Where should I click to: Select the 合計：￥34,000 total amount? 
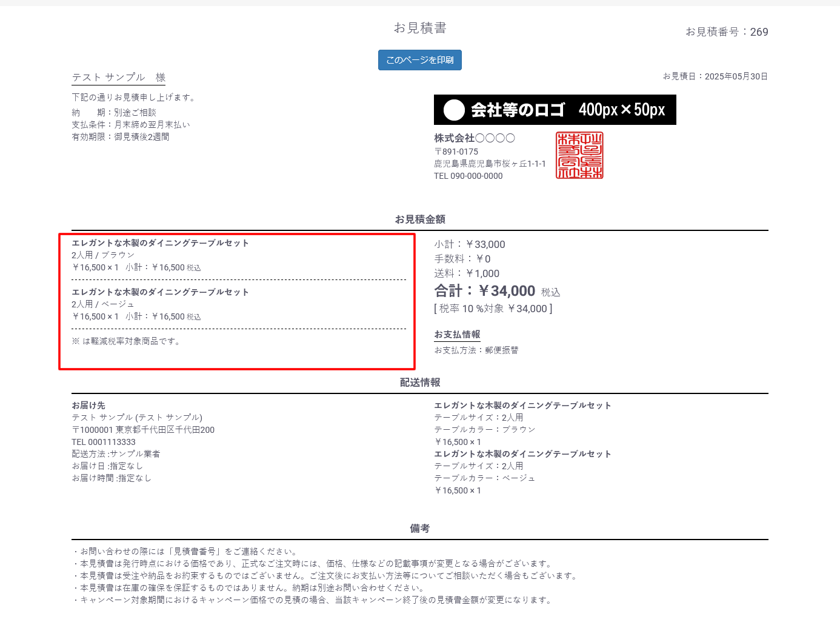click(x=485, y=291)
